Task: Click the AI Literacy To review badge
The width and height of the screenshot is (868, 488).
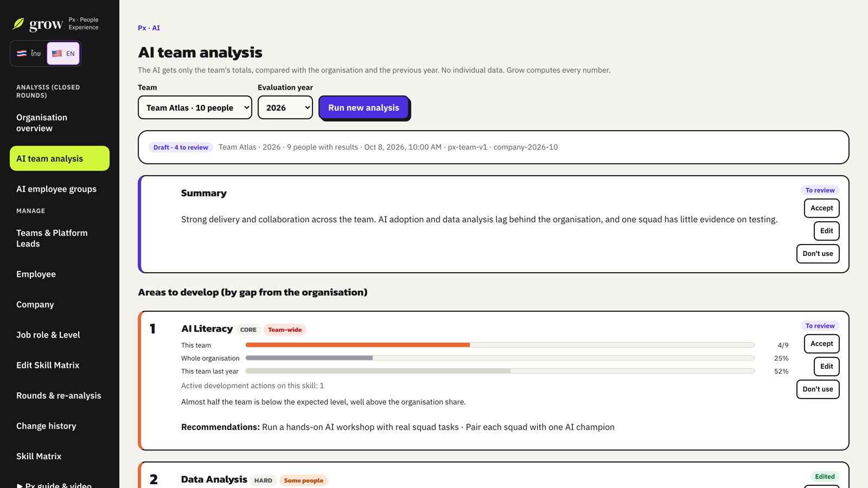Action: [x=820, y=326]
